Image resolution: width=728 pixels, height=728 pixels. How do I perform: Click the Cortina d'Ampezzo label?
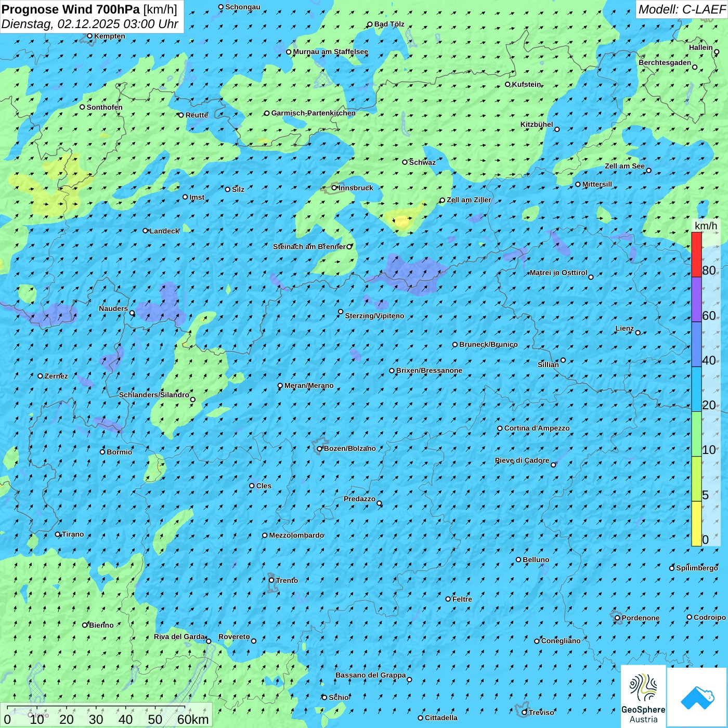[537, 428]
